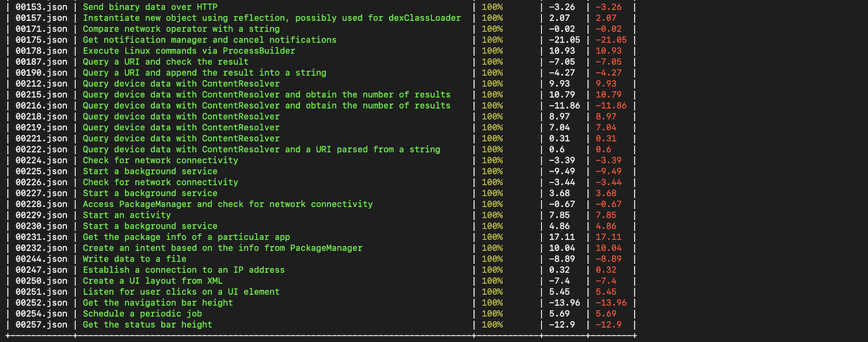Click the red value 7.04

click(x=606, y=128)
